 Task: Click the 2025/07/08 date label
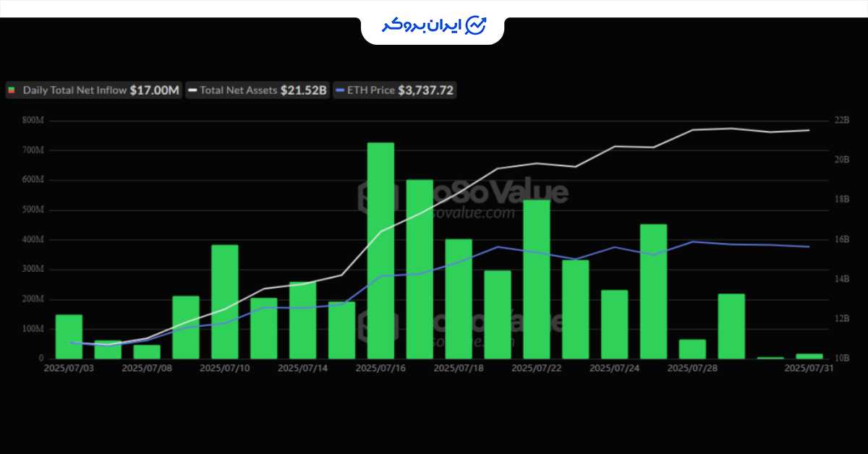[x=145, y=367]
